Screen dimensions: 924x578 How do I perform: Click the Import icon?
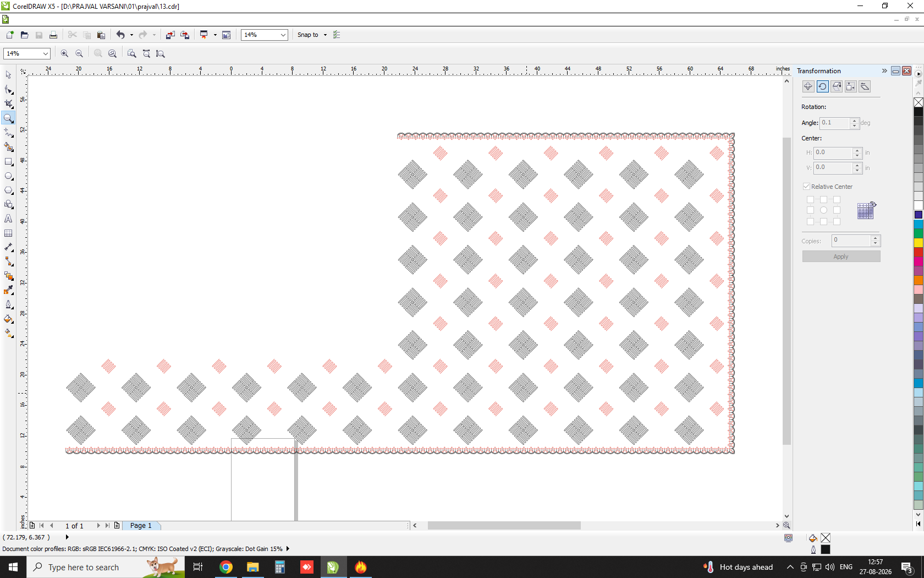click(170, 35)
